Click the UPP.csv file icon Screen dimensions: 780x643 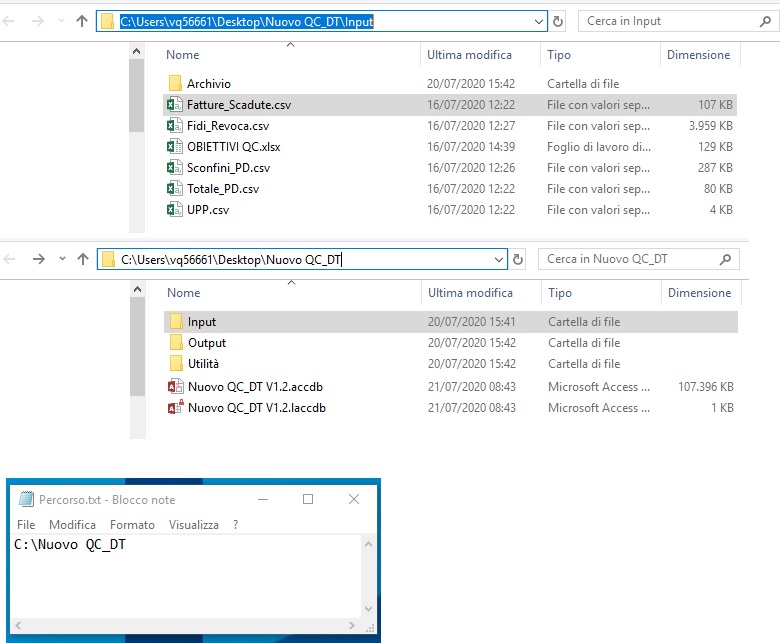point(174,209)
